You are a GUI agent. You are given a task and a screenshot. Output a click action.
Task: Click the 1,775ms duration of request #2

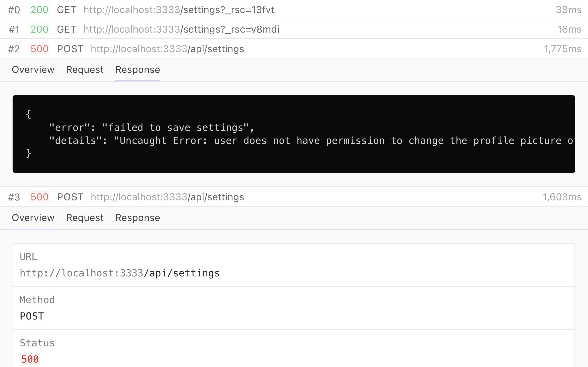pos(563,49)
